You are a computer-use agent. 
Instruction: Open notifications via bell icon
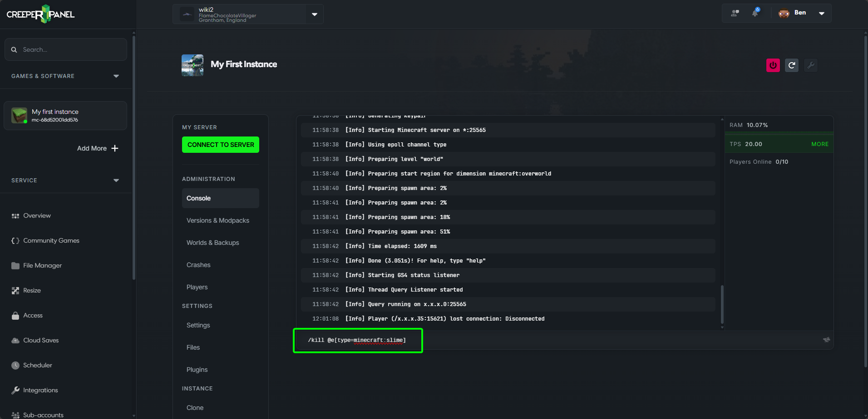[x=755, y=13]
